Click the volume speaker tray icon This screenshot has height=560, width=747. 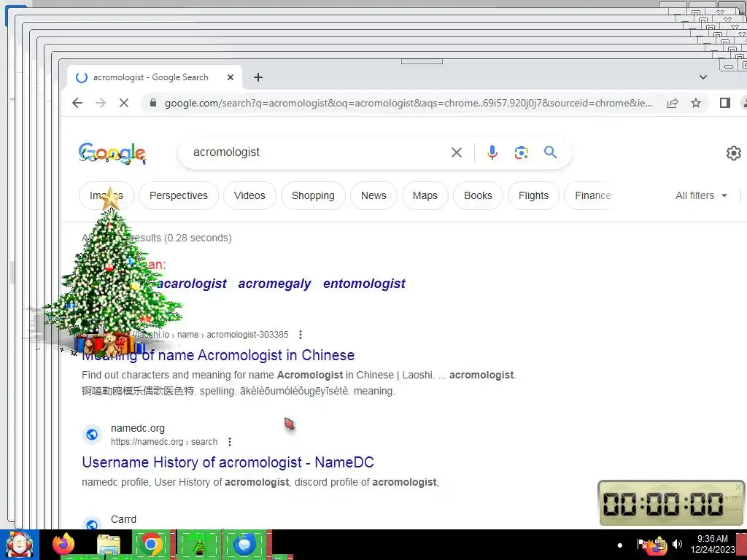[677, 544]
